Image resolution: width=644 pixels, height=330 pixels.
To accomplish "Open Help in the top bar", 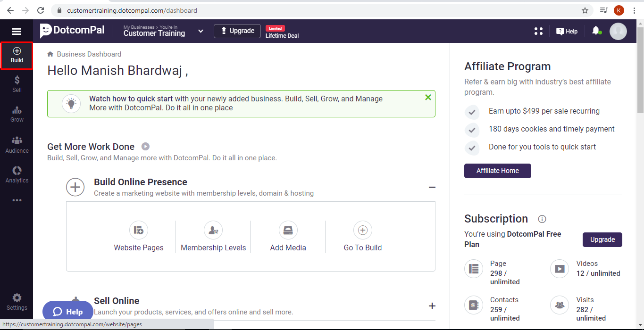I will (567, 32).
